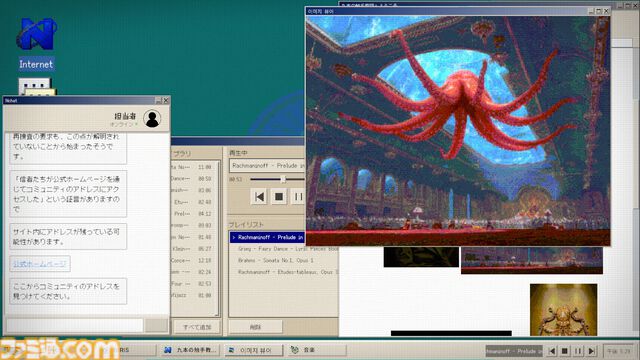The height and width of the screenshot is (360, 640).
Task: Click the taskbar mini-player pause button
Action: point(578,351)
